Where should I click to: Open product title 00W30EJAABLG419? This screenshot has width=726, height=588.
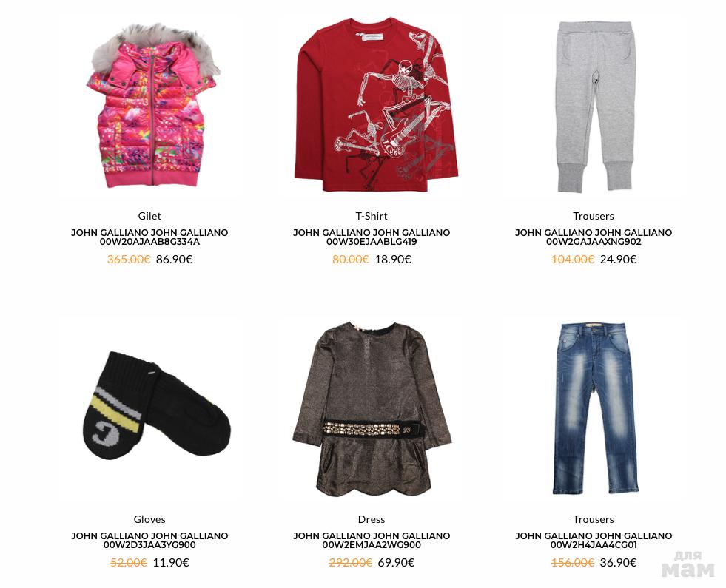click(x=372, y=237)
